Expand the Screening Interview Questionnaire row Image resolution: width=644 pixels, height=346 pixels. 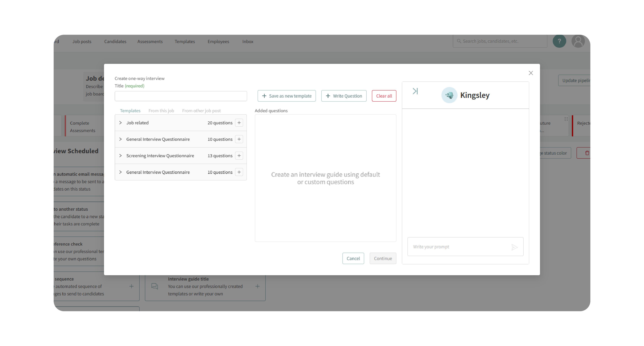tap(120, 155)
